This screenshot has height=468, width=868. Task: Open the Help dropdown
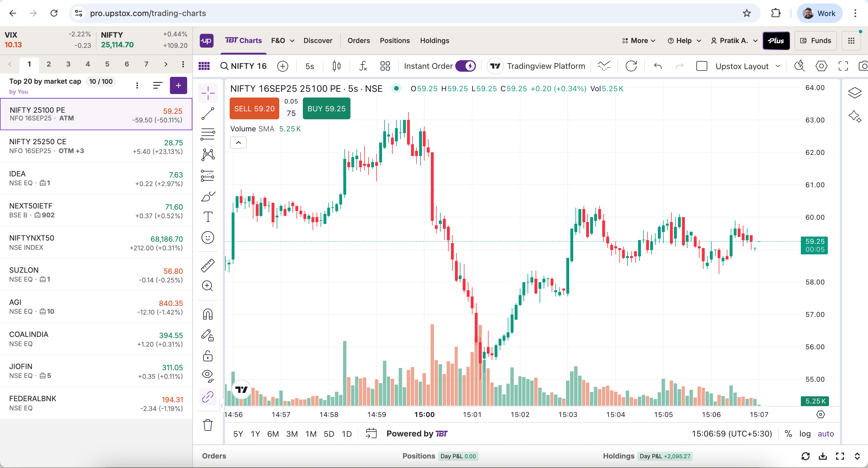(684, 41)
